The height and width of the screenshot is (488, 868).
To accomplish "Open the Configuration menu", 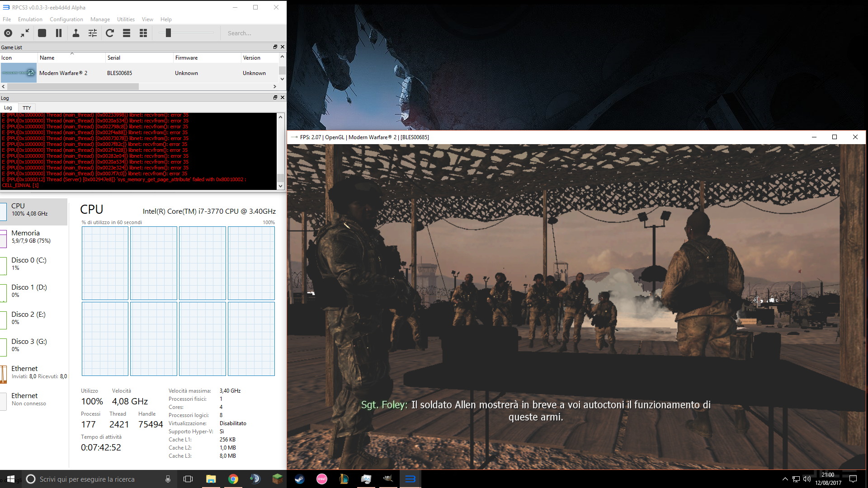I will pyautogui.click(x=66, y=19).
